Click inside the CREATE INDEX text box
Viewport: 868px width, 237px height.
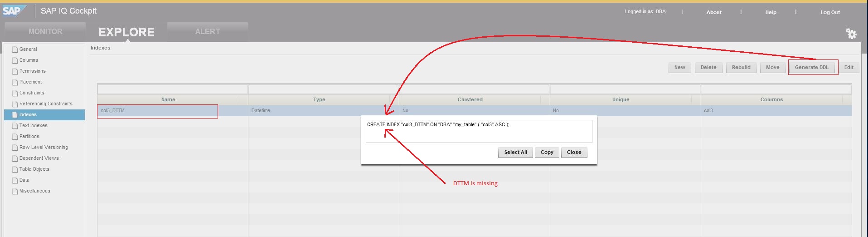click(479, 131)
